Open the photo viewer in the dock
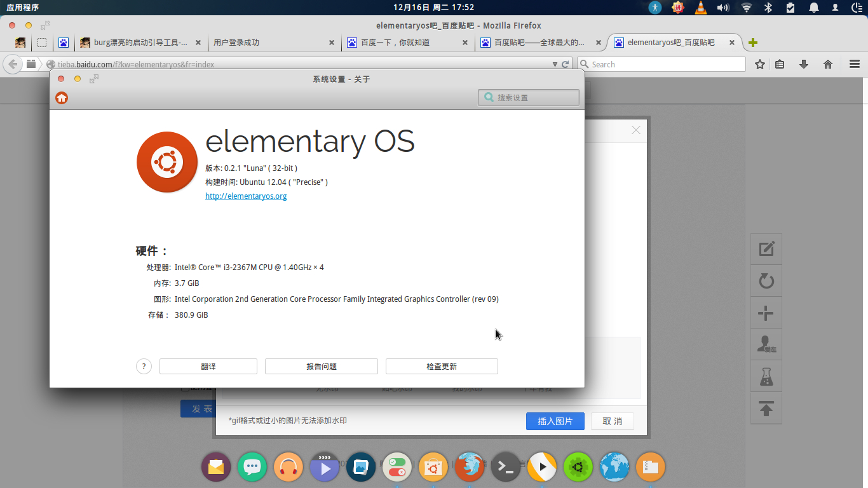Viewport: 868px width, 488px height. (x=361, y=468)
